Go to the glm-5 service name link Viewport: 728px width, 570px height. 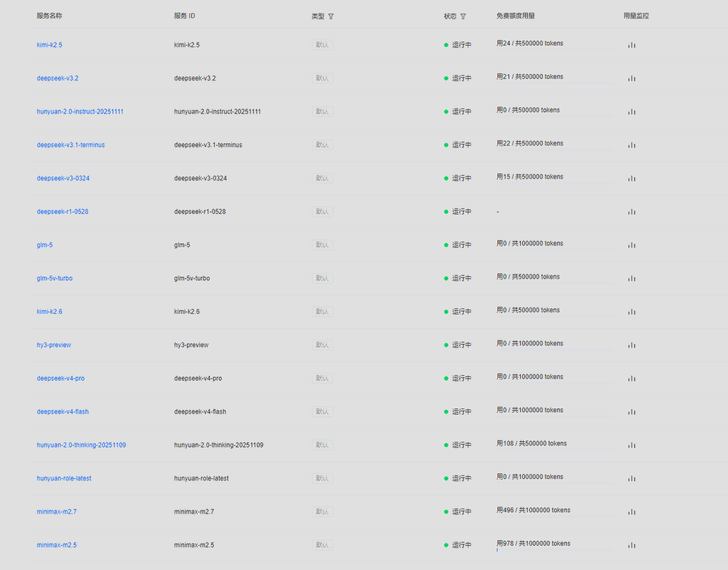click(x=44, y=245)
